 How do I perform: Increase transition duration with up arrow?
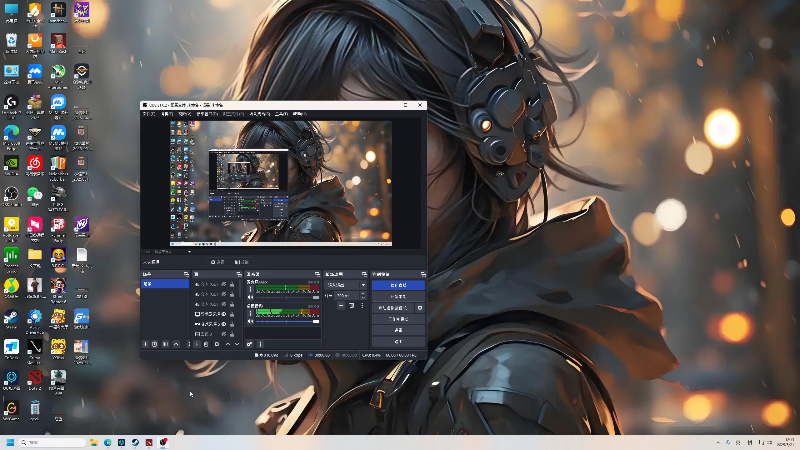[x=363, y=293]
